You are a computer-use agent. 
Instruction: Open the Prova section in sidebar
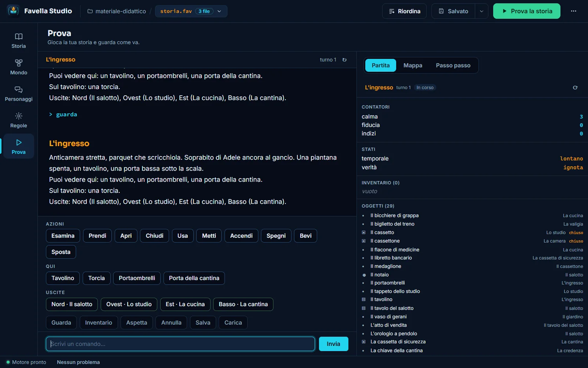[19, 146]
